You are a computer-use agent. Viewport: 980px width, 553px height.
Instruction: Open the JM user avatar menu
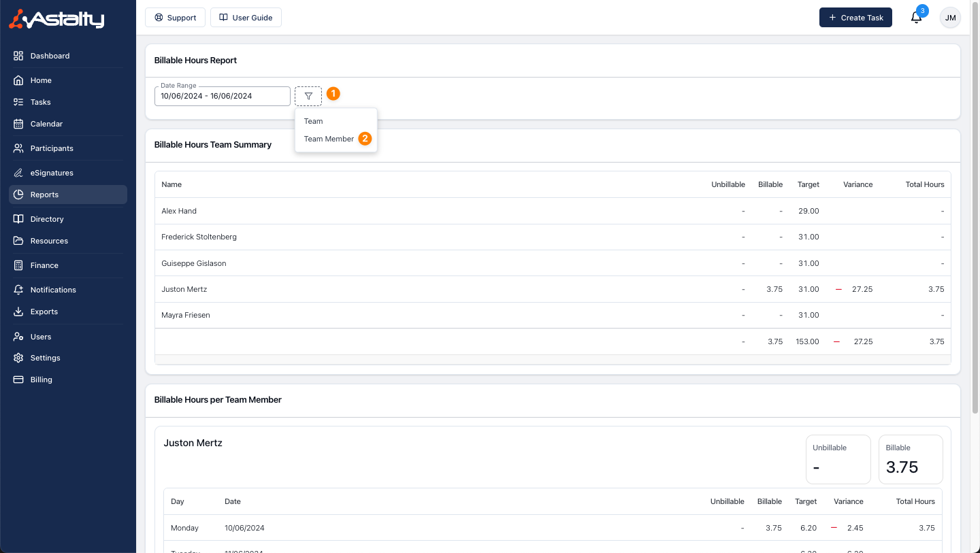point(950,18)
